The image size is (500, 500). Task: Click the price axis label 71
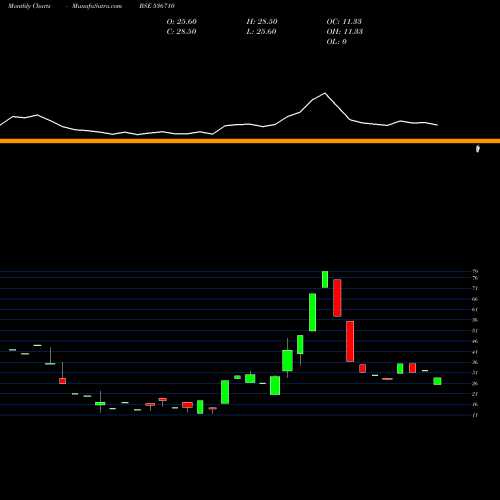tap(475, 288)
